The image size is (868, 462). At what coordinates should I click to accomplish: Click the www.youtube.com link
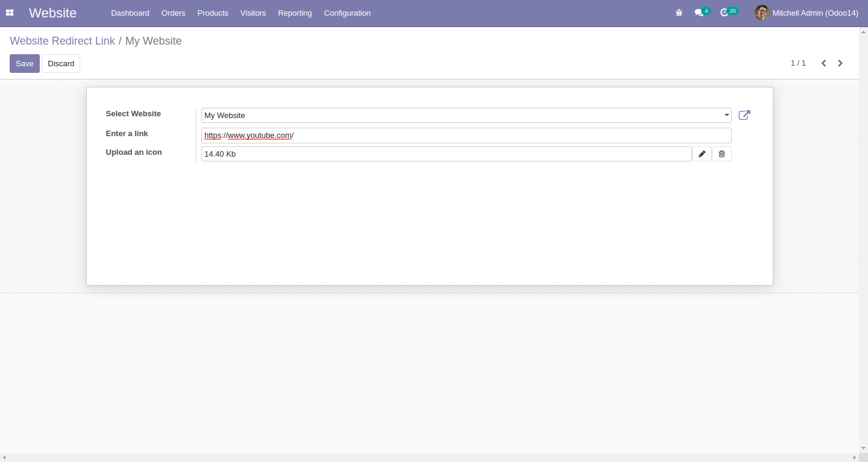pos(258,136)
